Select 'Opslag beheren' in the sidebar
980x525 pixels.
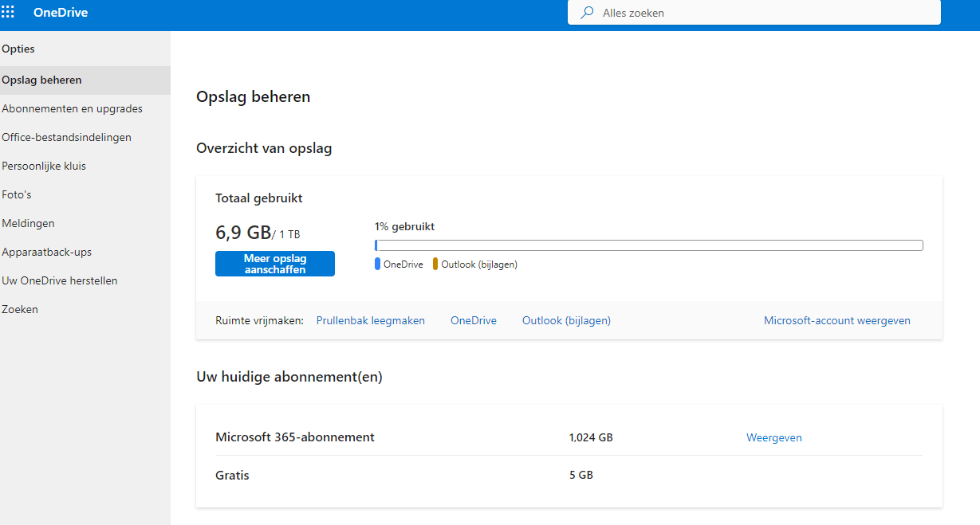pyautogui.click(x=85, y=80)
